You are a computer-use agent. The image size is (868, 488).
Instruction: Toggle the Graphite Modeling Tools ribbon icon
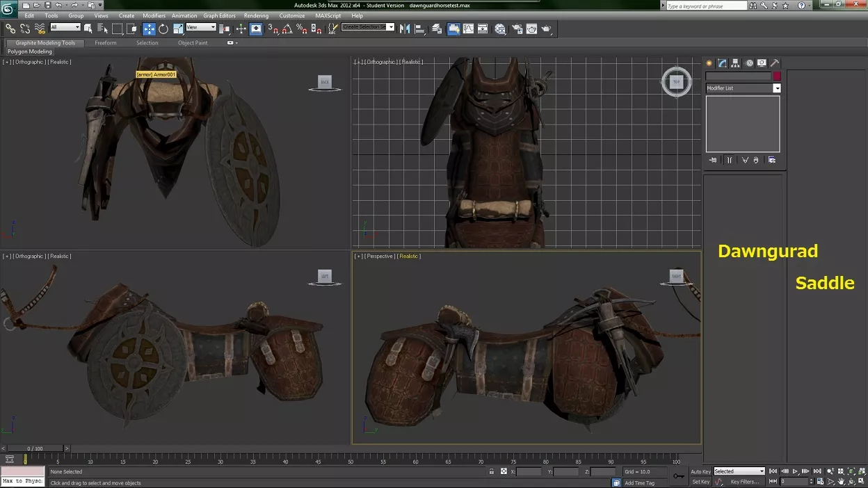click(x=453, y=29)
